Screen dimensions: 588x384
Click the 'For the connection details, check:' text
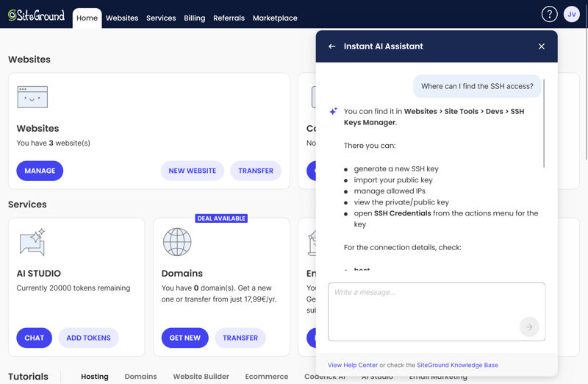coord(402,247)
